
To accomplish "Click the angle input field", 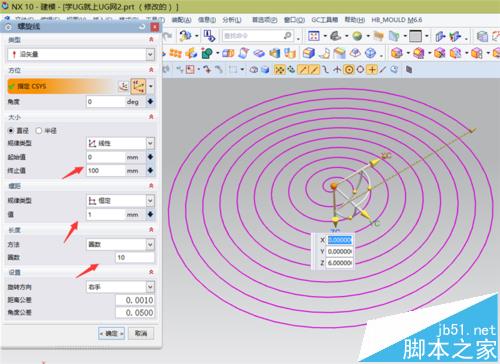I will tap(106, 102).
